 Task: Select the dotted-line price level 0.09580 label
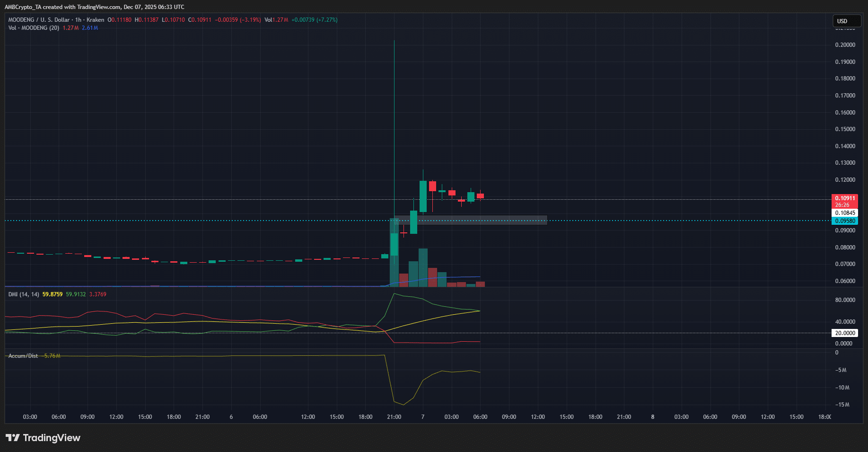845,221
